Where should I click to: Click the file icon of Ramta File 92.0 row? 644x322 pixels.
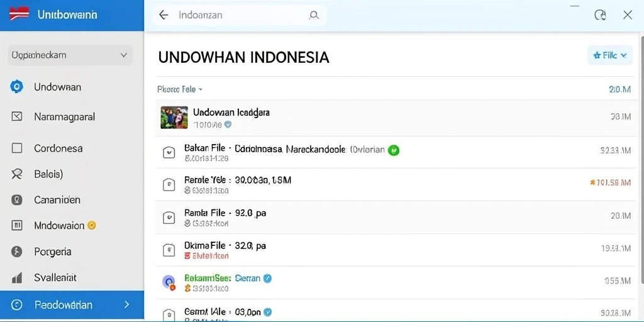[x=169, y=218]
